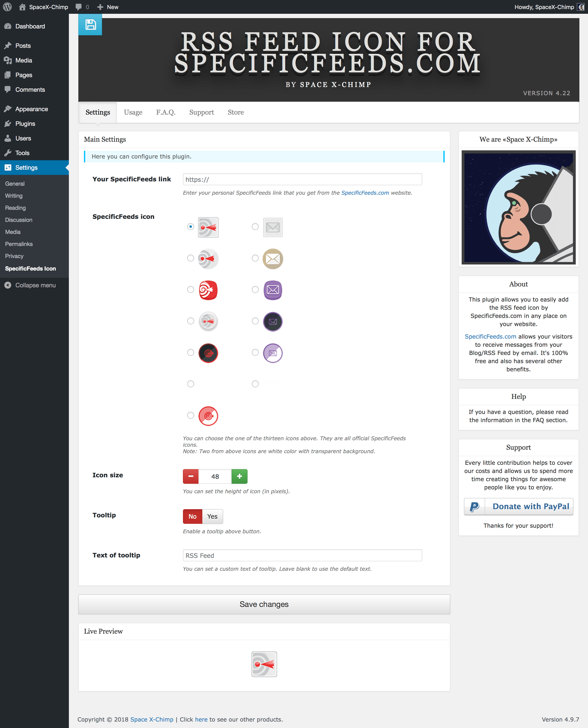Image resolution: width=588 pixels, height=728 pixels.
Task: Select radio for tan round envelope
Action: click(255, 258)
